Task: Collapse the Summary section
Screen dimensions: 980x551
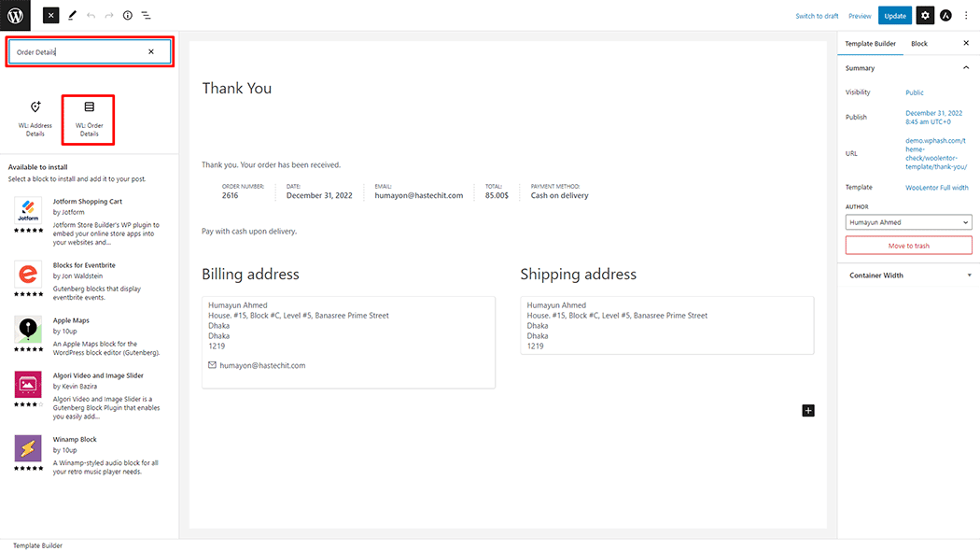Action: click(965, 68)
